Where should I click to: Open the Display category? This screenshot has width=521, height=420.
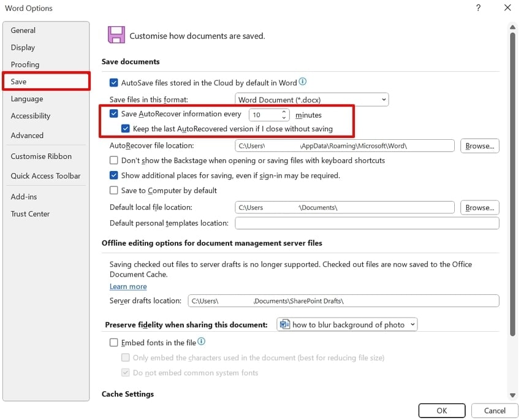coord(46,47)
